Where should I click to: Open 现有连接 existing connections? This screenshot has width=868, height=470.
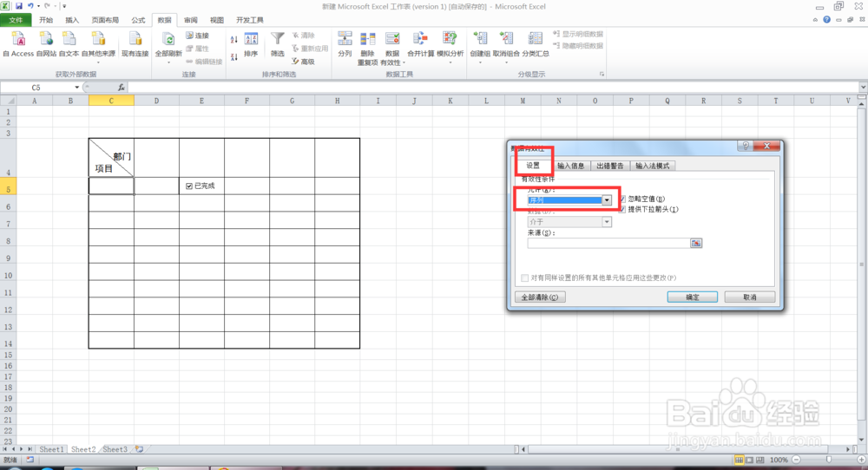coord(135,44)
